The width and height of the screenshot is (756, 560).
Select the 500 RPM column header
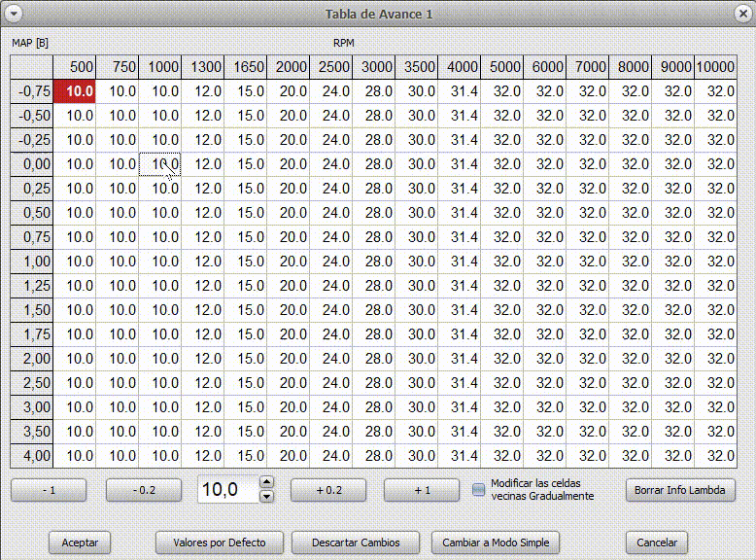[x=75, y=67]
